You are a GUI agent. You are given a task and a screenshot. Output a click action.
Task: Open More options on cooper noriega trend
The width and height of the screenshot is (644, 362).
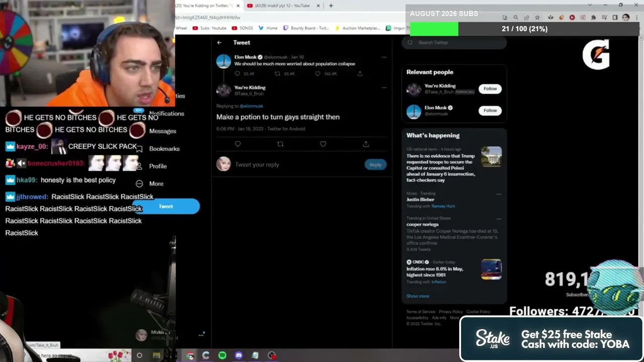(x=499, y=219)
